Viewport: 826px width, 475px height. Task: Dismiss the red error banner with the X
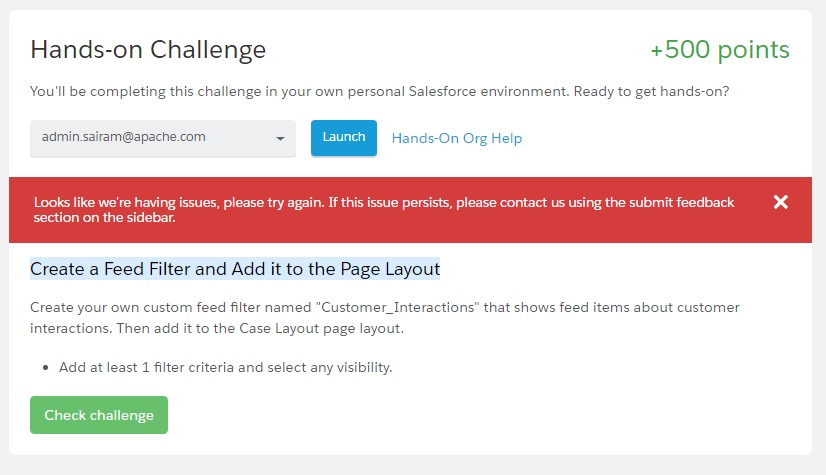(781, 202)
